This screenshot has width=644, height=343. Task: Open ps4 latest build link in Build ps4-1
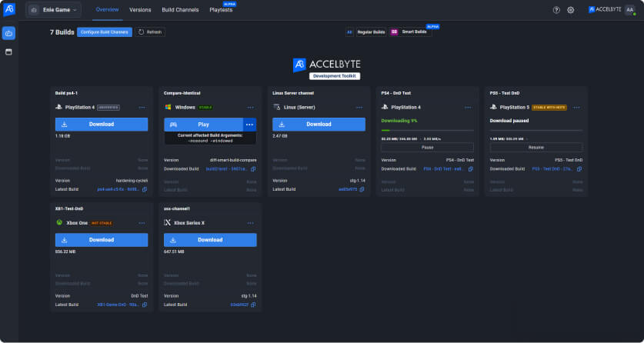point(118,189)
